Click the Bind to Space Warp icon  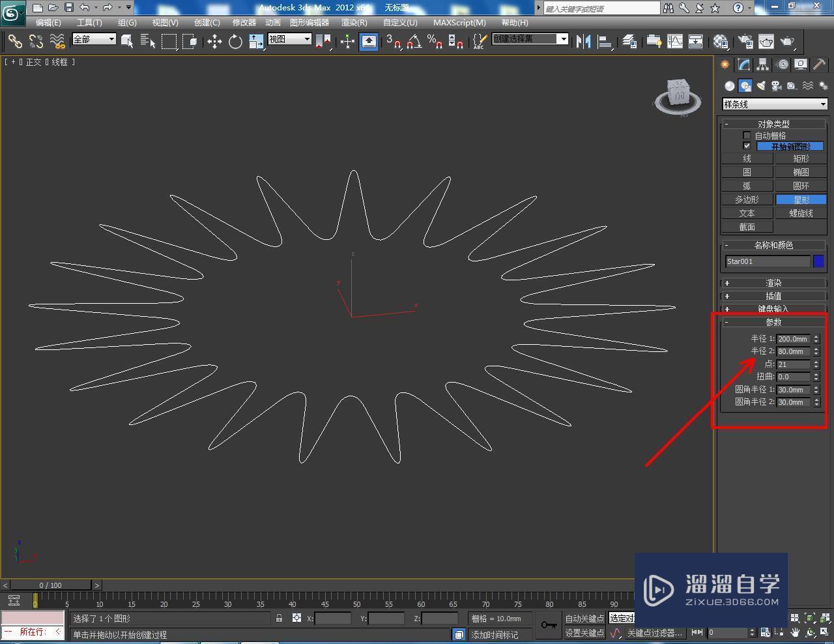point(57,42)
